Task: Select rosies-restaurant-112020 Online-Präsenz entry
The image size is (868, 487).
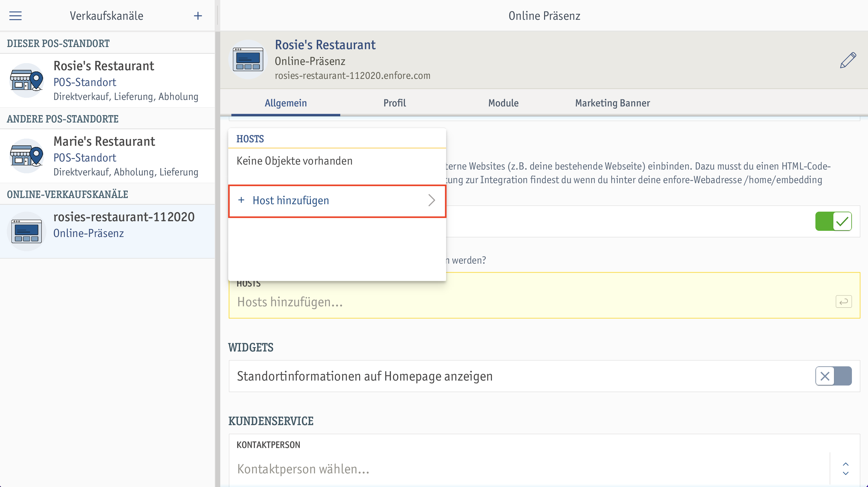Action: (107, 231)
